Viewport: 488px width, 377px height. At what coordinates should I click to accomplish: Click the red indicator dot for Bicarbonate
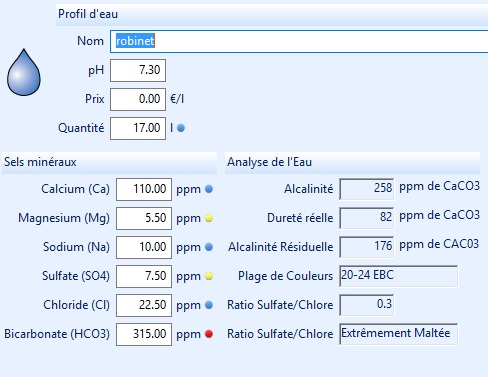click(x=209, y=334)
